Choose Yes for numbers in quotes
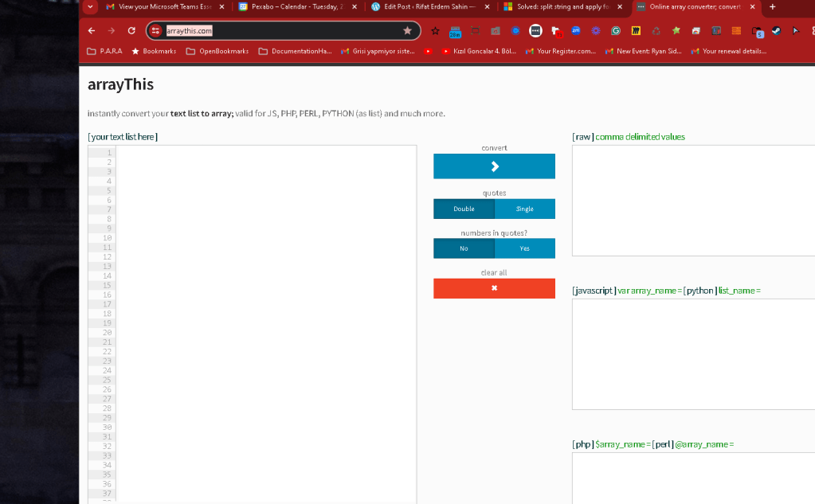This screenshot has width=815, height=504. point(525,248)
